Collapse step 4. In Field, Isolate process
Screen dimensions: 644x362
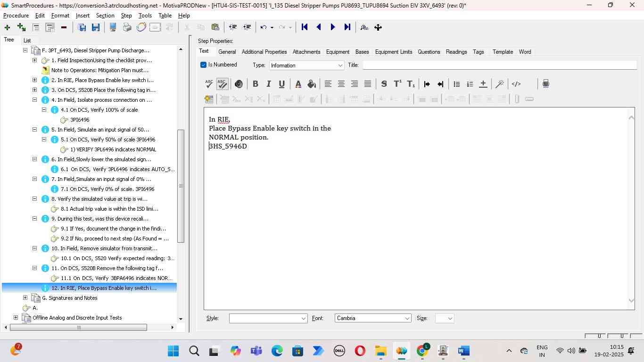(34, 100)
